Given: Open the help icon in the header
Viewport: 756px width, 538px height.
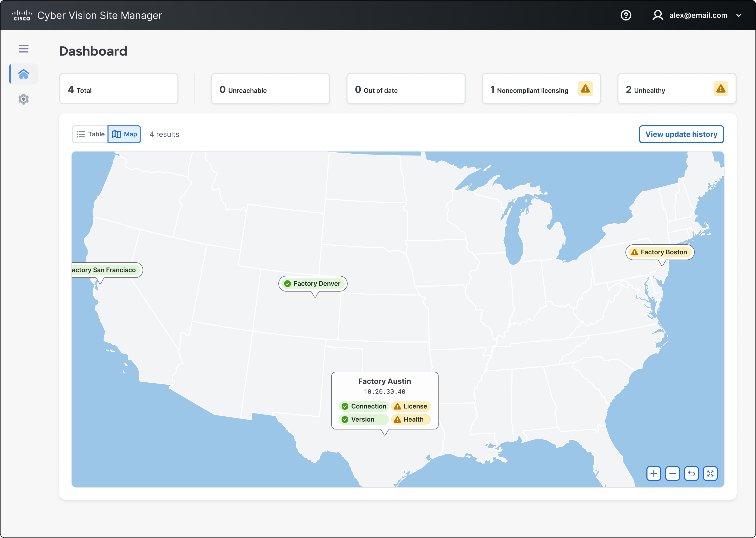Looking at the screenshot, I should tap(626, 15).
